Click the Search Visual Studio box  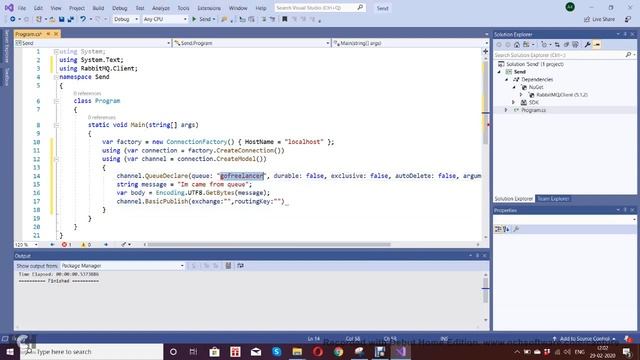coord(319,8)
